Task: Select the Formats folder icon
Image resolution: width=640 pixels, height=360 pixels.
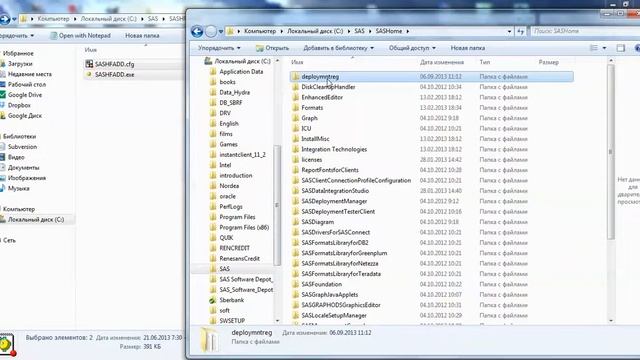Action: pyautogui.click(x=296, y=107)
